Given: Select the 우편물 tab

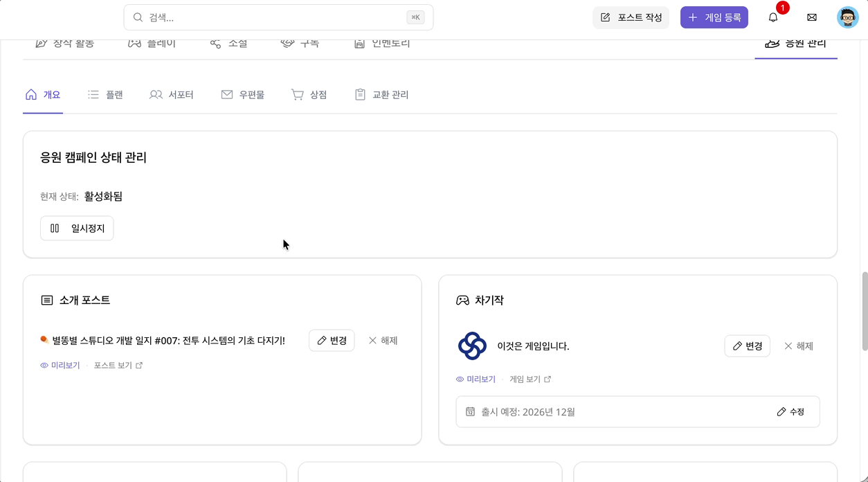Looking at the screenshot, I should [x=243, y=95].
